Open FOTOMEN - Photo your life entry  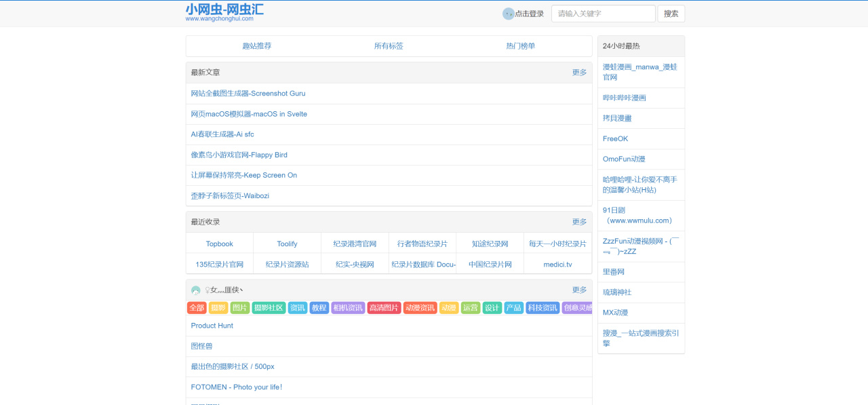pyautogui.click(x=237, y=387)
